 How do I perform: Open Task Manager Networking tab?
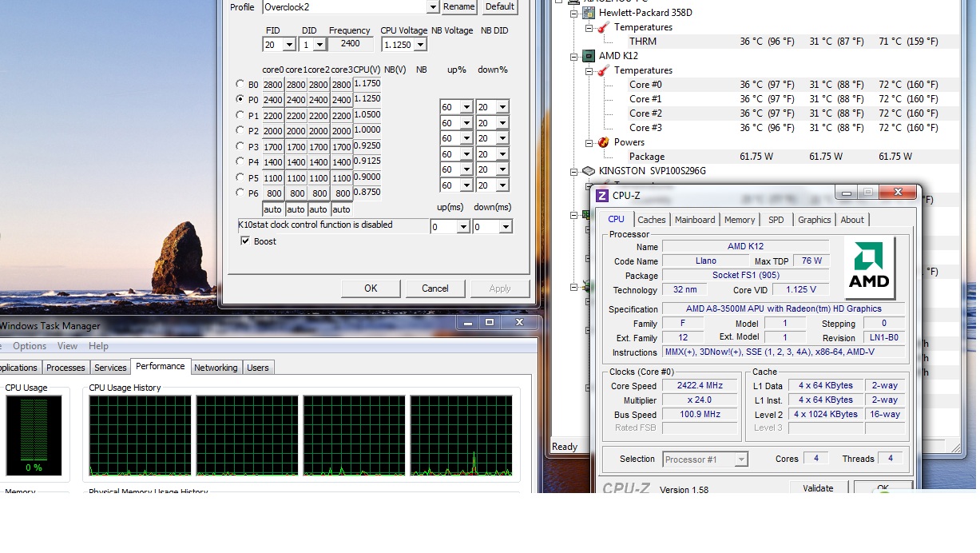[216, 368]
